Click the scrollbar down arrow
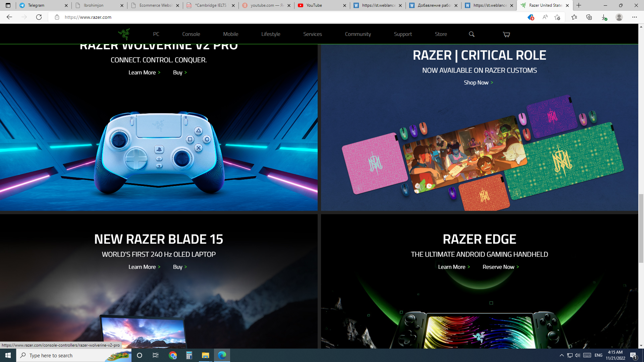Image resolution: width=644 pixels, height=362 pixels. coord(641,346)
